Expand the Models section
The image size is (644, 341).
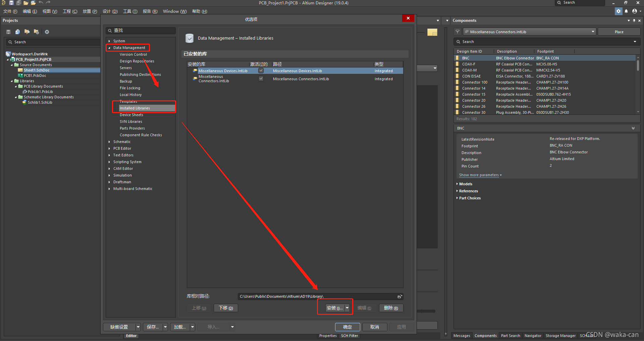[x=457, y=184]
